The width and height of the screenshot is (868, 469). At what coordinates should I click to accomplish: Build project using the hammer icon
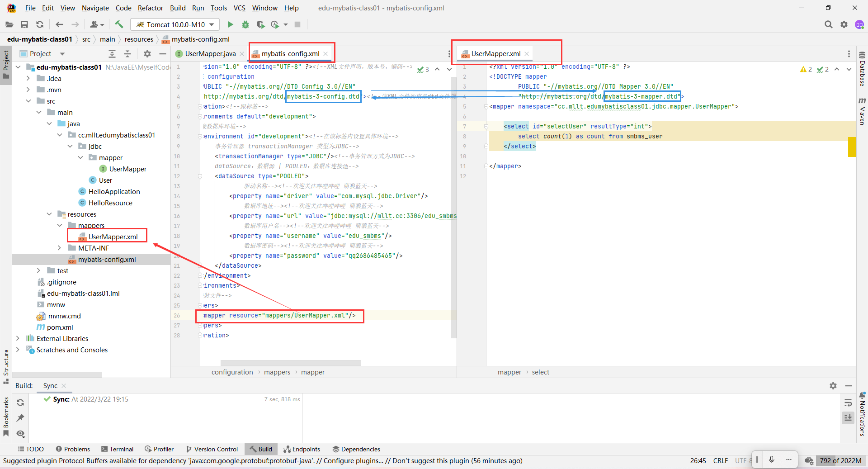[x=119, y=24]
